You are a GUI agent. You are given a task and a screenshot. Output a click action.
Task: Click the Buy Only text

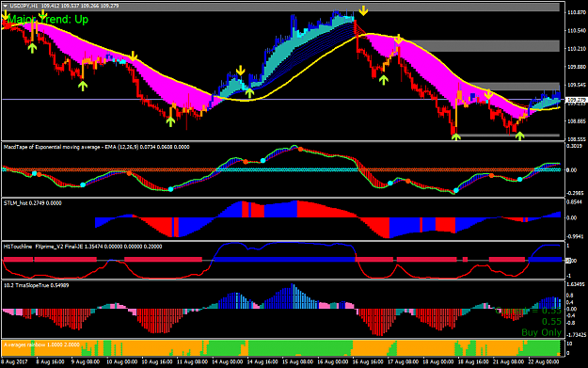541,332
